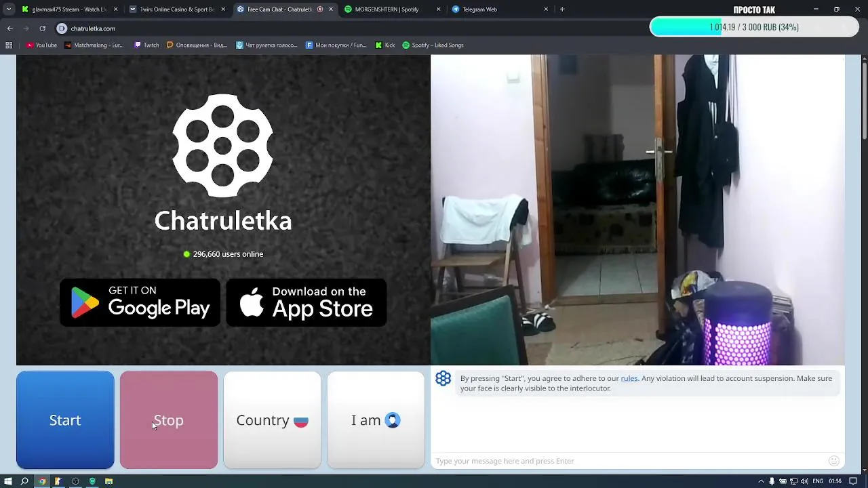
Task: Open the Matchmaking bookmark
Action: pyautogui.click(x=94, y=45)
